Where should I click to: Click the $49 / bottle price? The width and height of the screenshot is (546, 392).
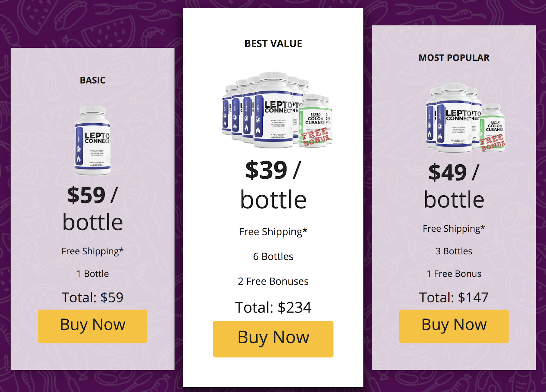(x=454, y=186)
